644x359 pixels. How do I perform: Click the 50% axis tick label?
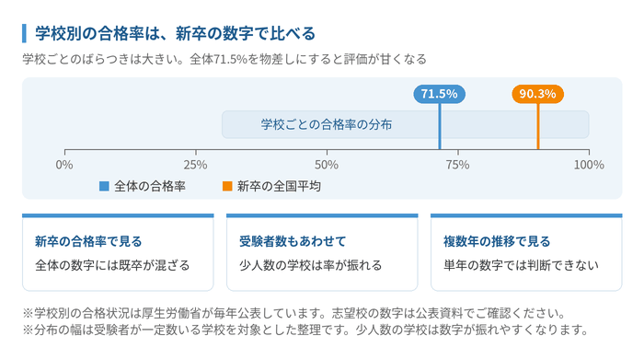(x=327, y=165)
